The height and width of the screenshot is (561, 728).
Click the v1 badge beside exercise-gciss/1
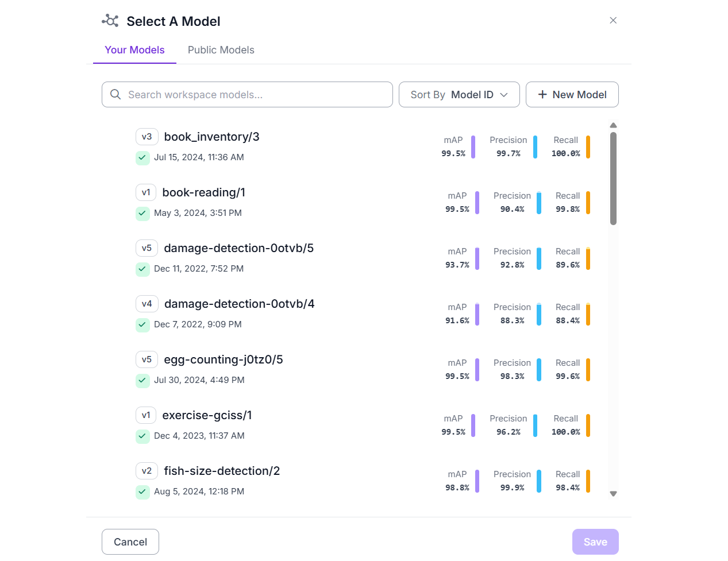[146, 415]
